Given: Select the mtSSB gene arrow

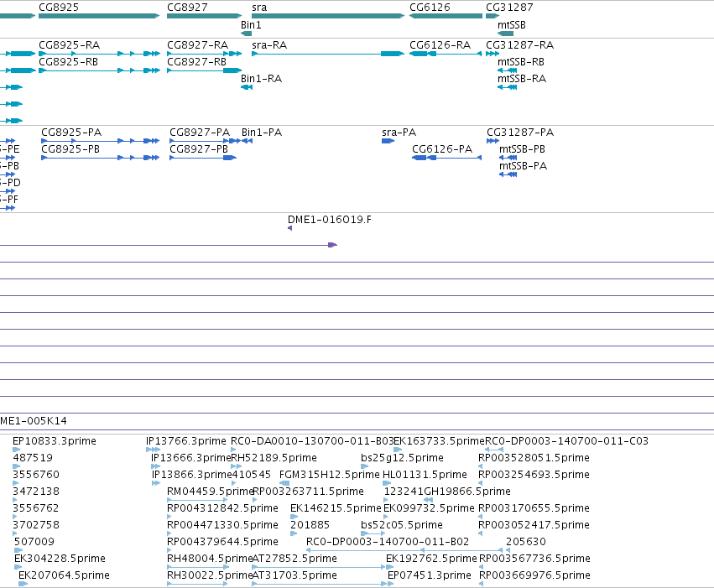Looking at the screenshot, I should (x=505, y=34).
